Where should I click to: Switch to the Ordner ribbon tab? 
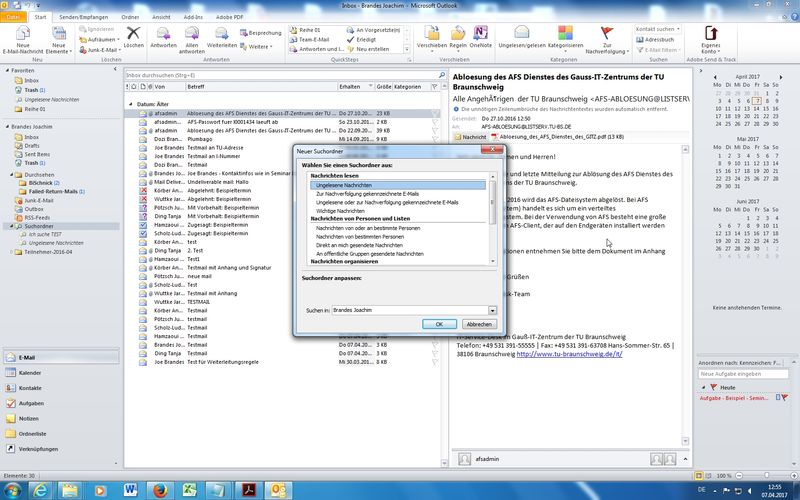130,17
